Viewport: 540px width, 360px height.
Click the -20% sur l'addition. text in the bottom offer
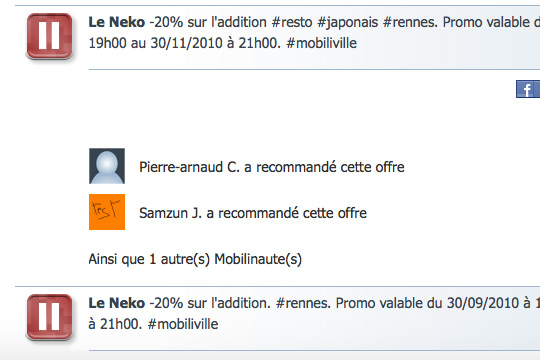[x=210, y=304]
